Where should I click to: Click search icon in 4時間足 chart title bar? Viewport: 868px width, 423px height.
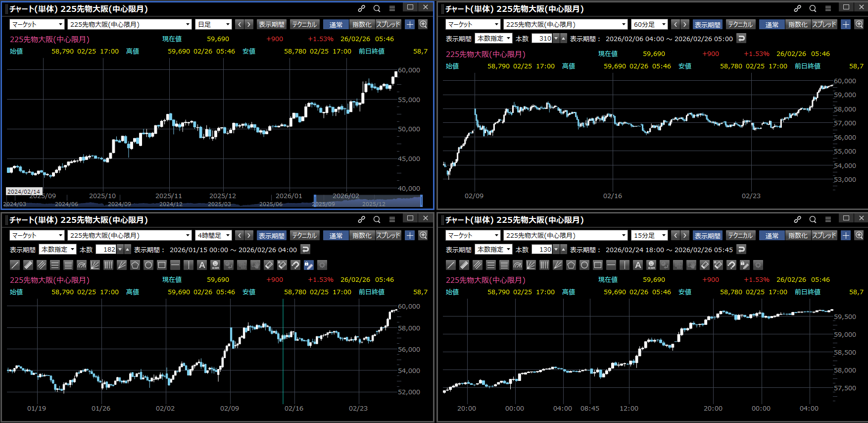[377, 219]
